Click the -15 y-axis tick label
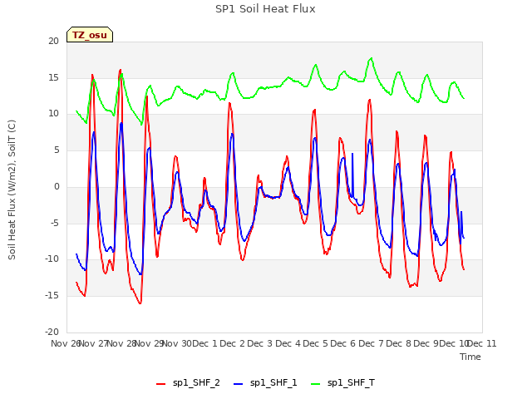Screen dimensions: 532x399 52,296
